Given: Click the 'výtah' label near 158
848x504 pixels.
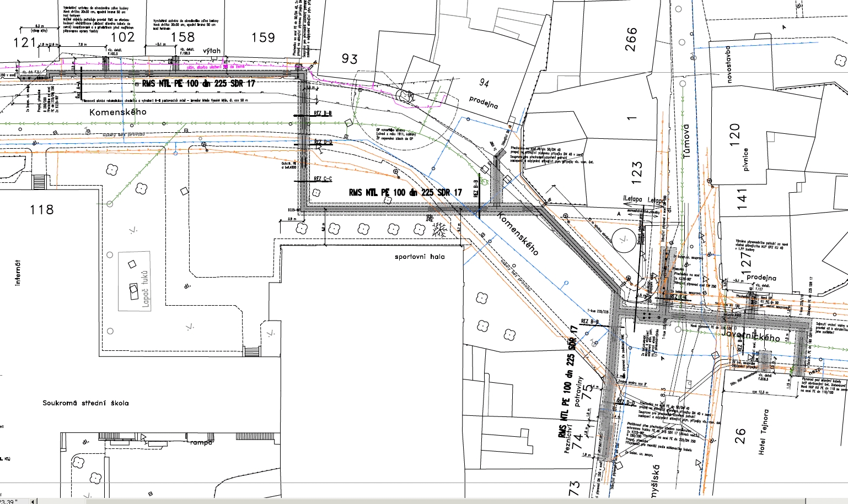Looking at the screenshot, I should tap(211, 51).
